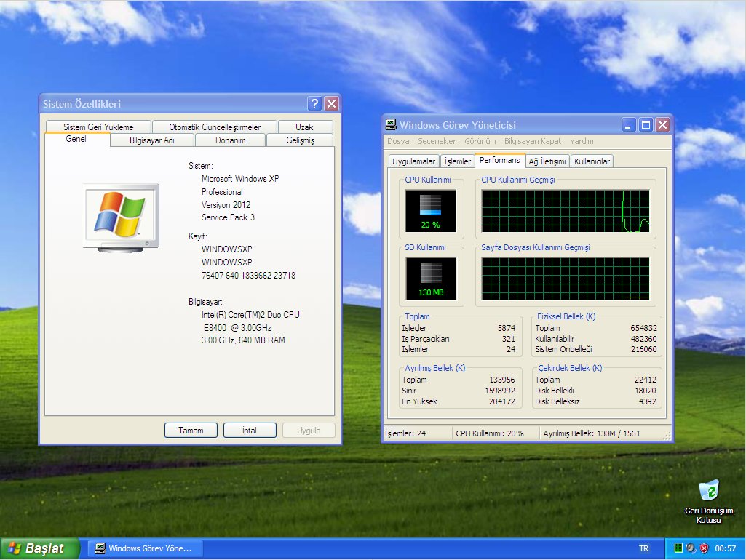Select the Genel tab

(x=76, y=139)
